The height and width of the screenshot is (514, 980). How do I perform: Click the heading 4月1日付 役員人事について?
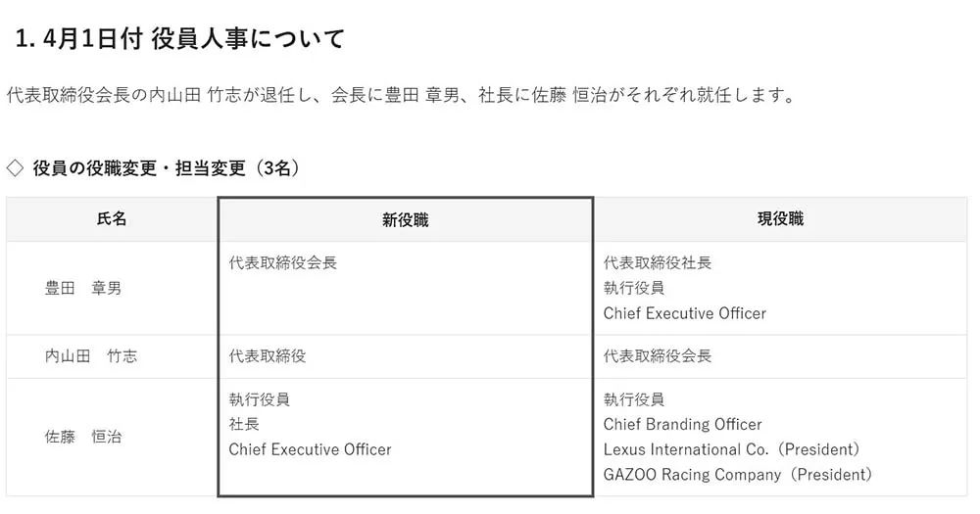click(x=180, y=40)
